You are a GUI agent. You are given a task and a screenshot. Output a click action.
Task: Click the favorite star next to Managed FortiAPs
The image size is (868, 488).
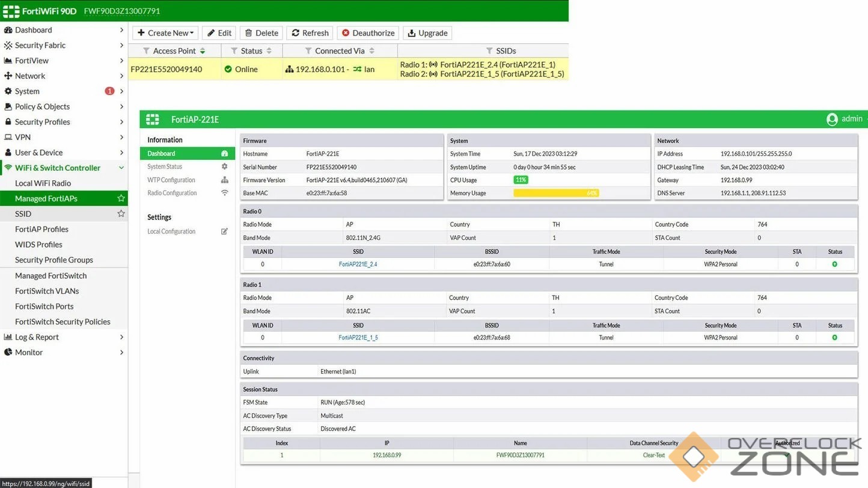(x=121, y=198)
